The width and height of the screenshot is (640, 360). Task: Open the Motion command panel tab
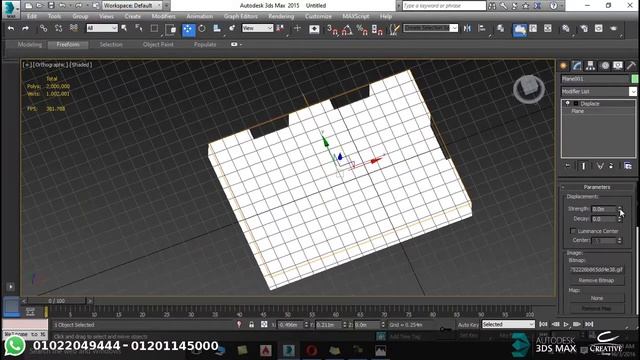tap(604, 66)
